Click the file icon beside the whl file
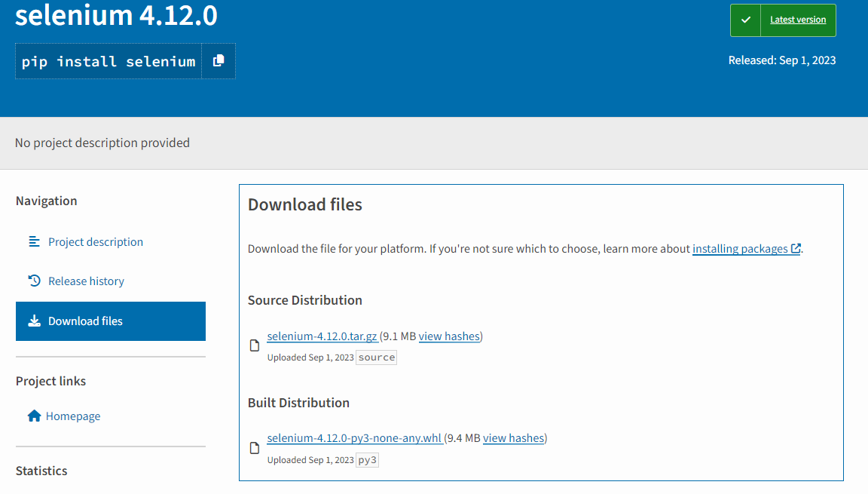This screenshot has height=494, width=868. (x=255, y=447)
